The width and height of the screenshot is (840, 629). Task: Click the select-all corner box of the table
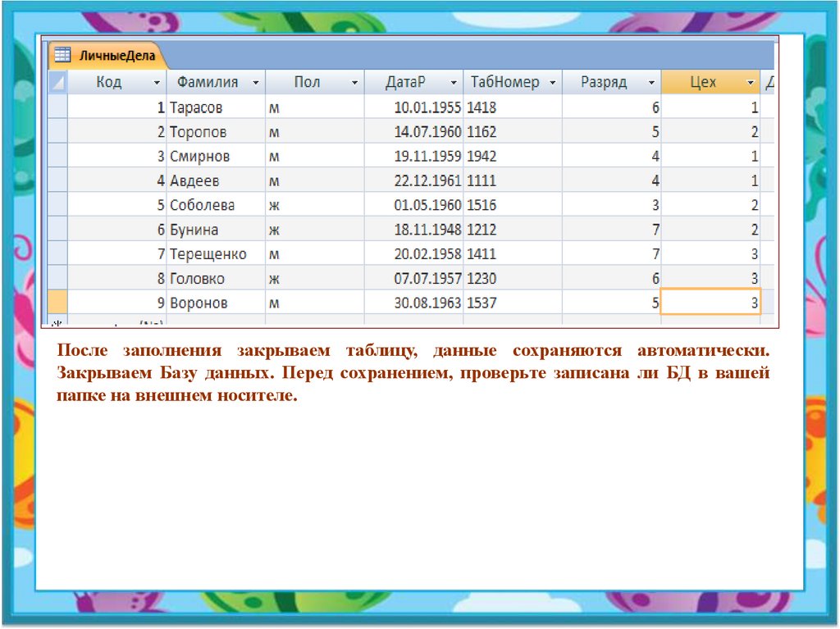coord(58,82)
